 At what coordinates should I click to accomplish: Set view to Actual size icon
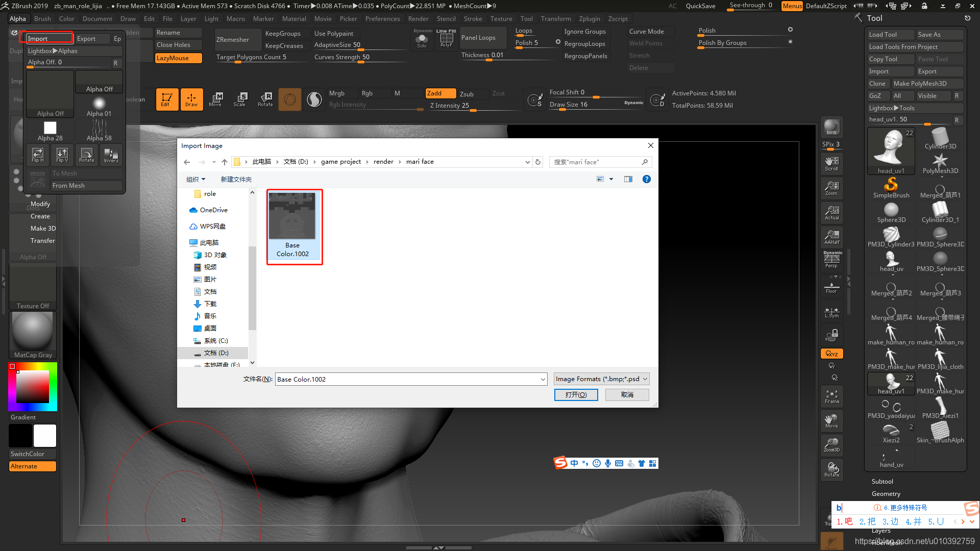tap(831, 212)
